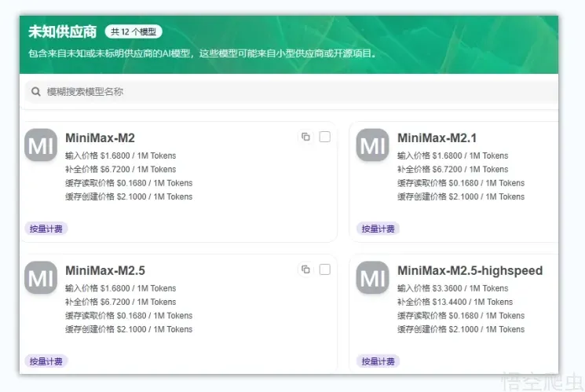Select MiniMax-M2.5 completion price line
Viewport: 585px width, 392px height.
pyautogui.click(x=120, y=302)
